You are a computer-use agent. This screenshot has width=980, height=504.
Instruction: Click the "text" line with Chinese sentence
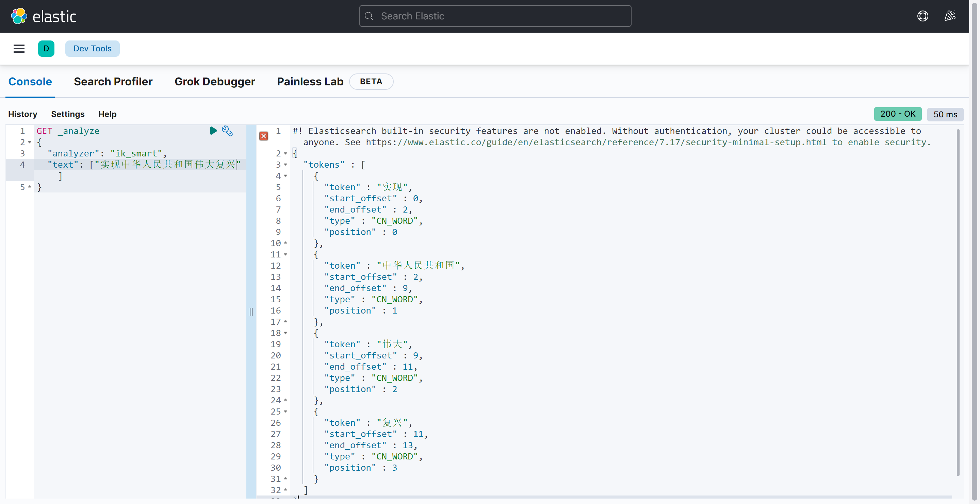click(x=144, y=165)
